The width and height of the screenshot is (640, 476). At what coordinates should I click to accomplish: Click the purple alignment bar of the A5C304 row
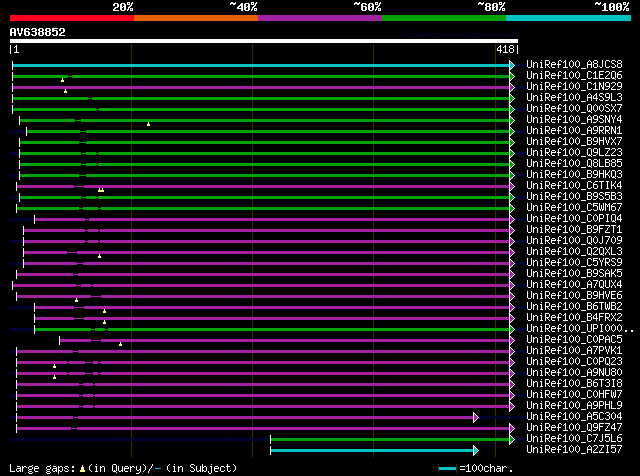(245, 417)
